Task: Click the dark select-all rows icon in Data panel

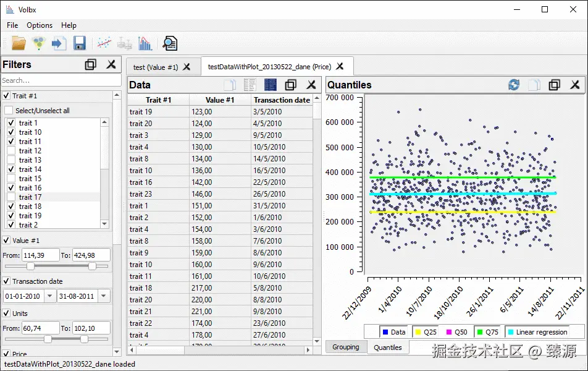Action: pos(270,85)
